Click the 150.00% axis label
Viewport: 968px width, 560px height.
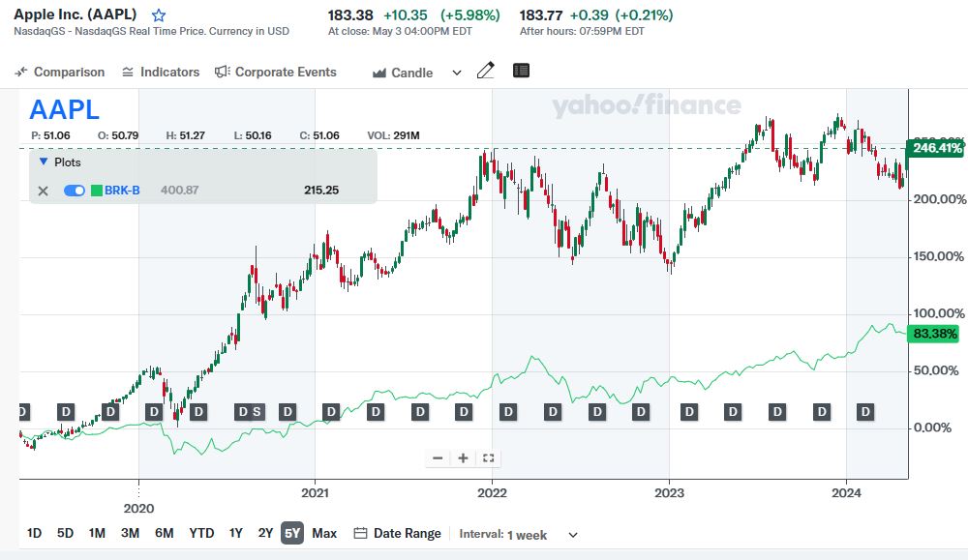pos(938,256)
